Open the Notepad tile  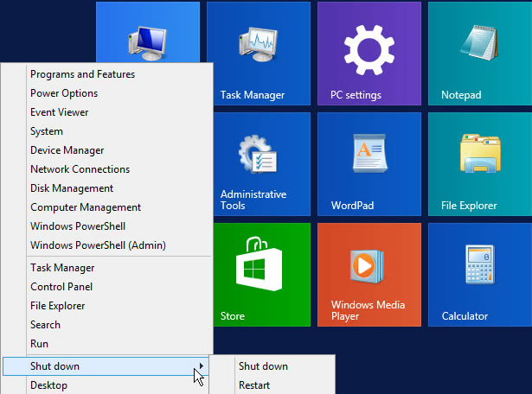(x=480, y=54)
